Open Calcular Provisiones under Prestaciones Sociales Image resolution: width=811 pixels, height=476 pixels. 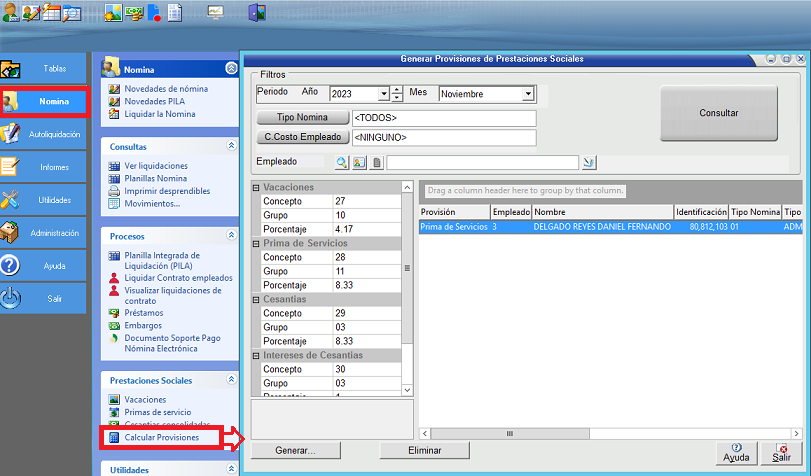point(161,438)
